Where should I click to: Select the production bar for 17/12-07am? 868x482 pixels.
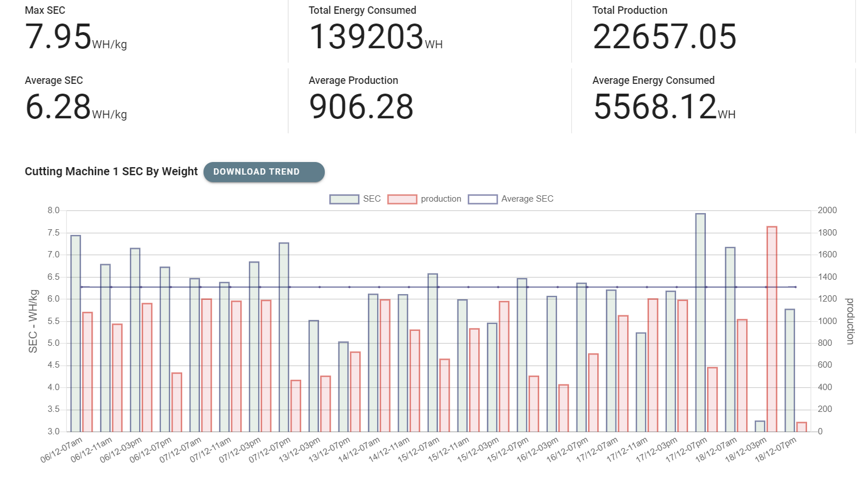(623, 374)
